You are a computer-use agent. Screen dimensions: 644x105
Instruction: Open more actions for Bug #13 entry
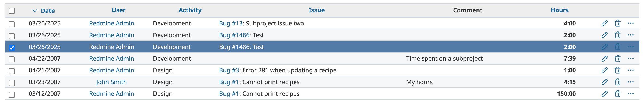(x=631, y=23)
